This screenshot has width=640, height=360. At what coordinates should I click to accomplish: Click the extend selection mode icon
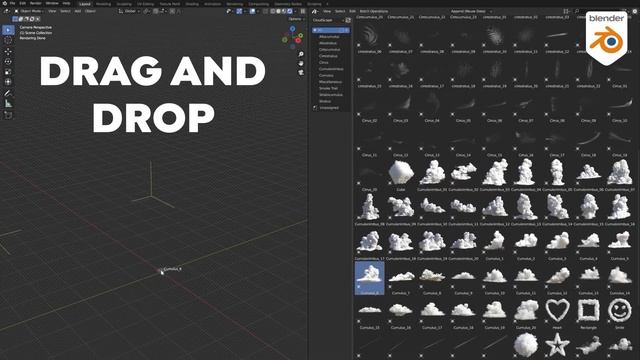(x=20, y=19)
